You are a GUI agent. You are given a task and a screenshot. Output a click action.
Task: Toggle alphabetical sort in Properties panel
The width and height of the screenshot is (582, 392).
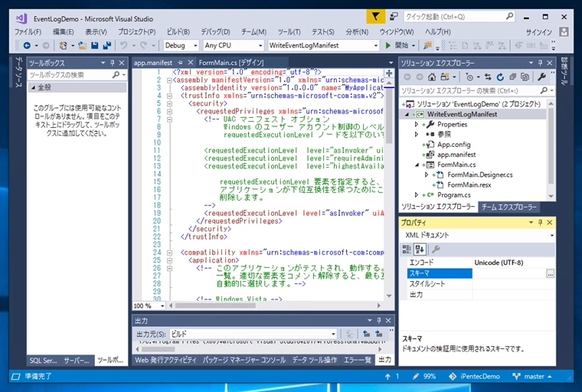tap(420, 250)
